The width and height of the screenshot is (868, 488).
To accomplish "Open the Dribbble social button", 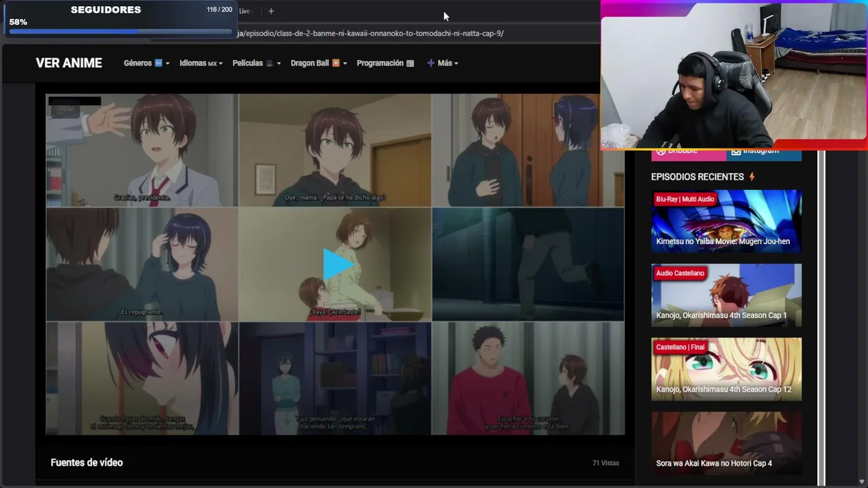I will click(689, 154).
